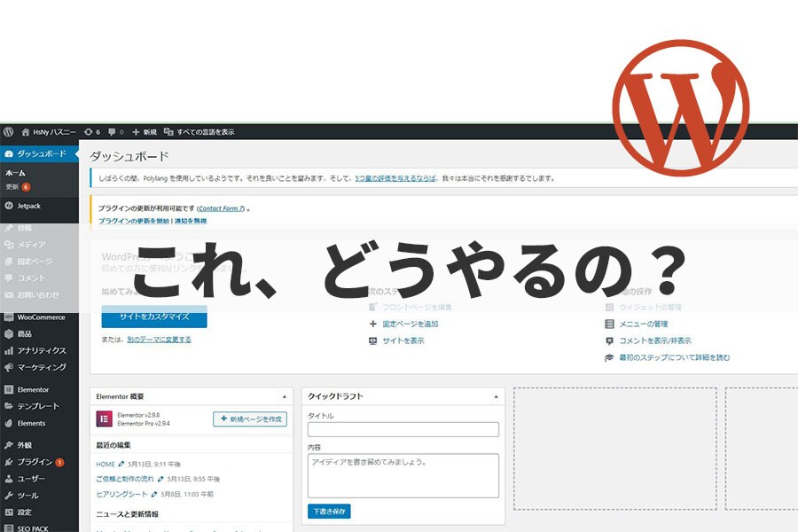Edit ご依頼と制作の流れ via pencil icon
The width and height of the screenshot is (798, 532).
[160, 479]
